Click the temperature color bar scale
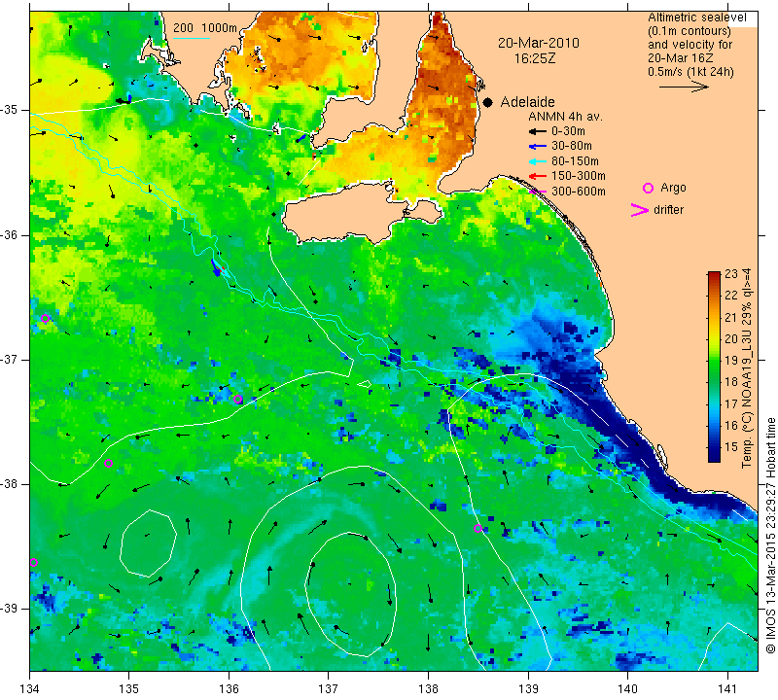Screen dimensions: 778x700 pyautogui.click(x=714, y=367)
